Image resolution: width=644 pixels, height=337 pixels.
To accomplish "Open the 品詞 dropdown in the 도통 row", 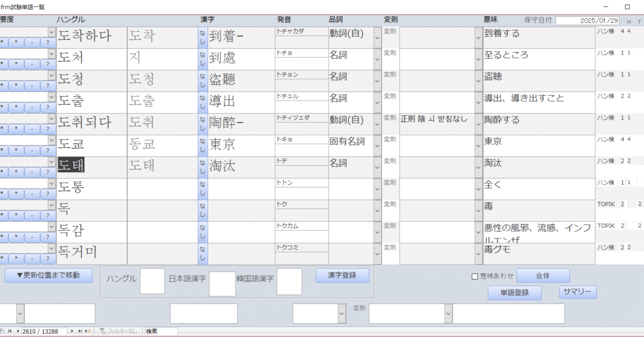I will pyautogui.click(x=377, y=189).
